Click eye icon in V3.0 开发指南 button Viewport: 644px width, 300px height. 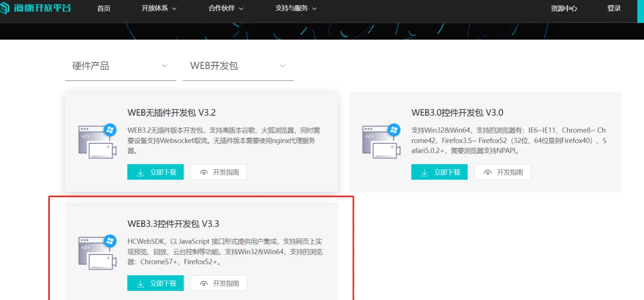pyautogui.click(x=488, y=172)
